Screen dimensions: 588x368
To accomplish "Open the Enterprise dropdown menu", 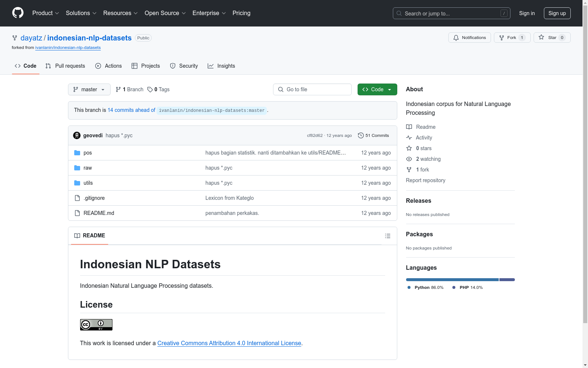I will click(x=209, y=13).
